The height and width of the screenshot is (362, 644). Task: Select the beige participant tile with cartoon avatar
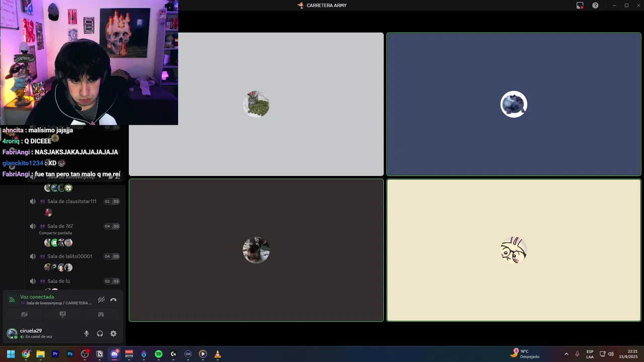tap(514, 250)
